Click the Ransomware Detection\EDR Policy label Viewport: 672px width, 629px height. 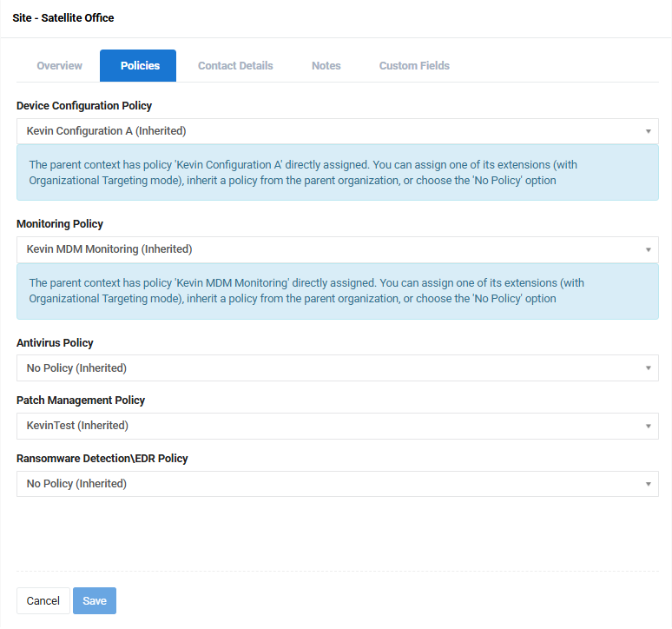click(102, 459)
